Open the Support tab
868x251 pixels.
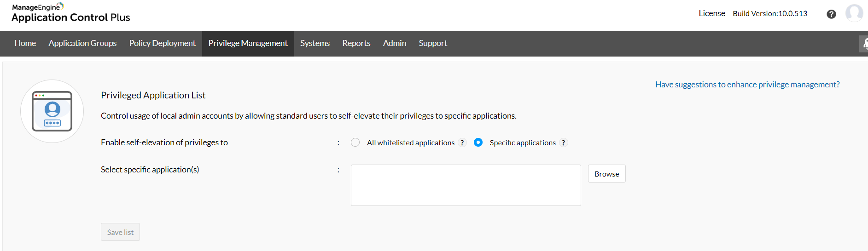433,43
